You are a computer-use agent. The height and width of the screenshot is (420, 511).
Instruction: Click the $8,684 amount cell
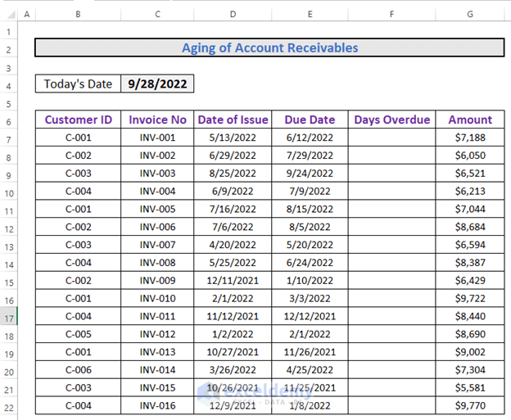point(470,227)
